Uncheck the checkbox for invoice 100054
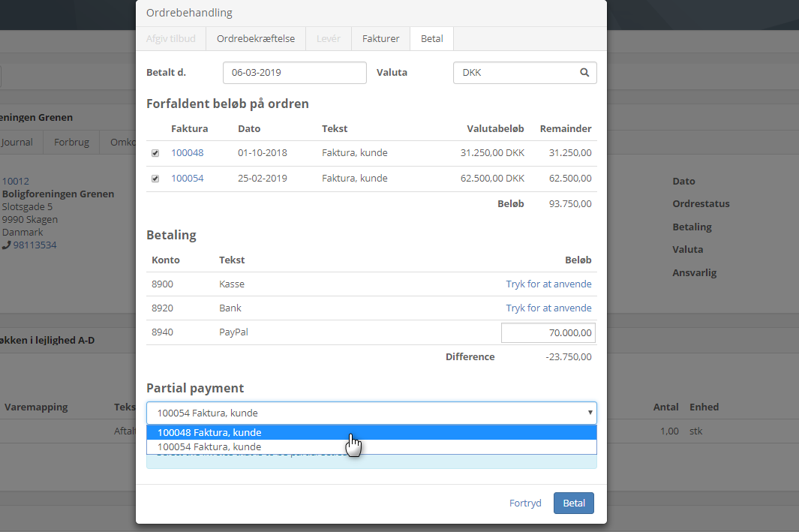The height and width of the screenshot is (532, 799). (155, 179)
